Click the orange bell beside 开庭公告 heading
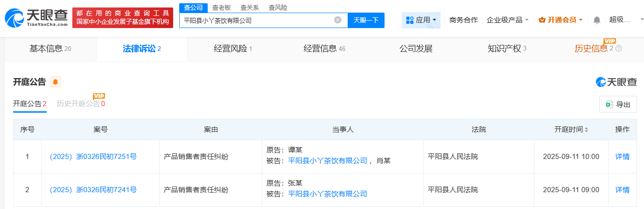 click(x=56, y=82)
